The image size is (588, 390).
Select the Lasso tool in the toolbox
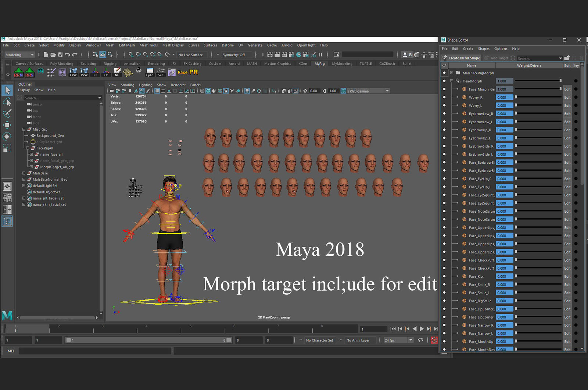pyautogui.click(x=7, y=102)
